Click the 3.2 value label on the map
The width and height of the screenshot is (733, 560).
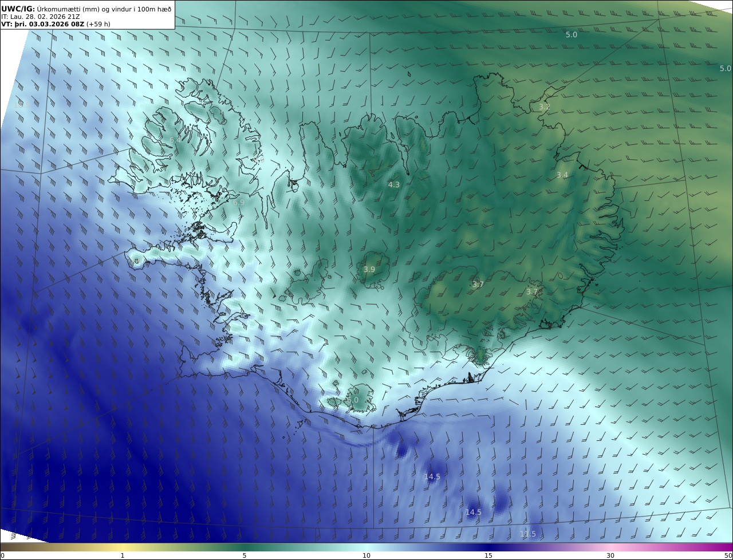[x=545, y=107]
